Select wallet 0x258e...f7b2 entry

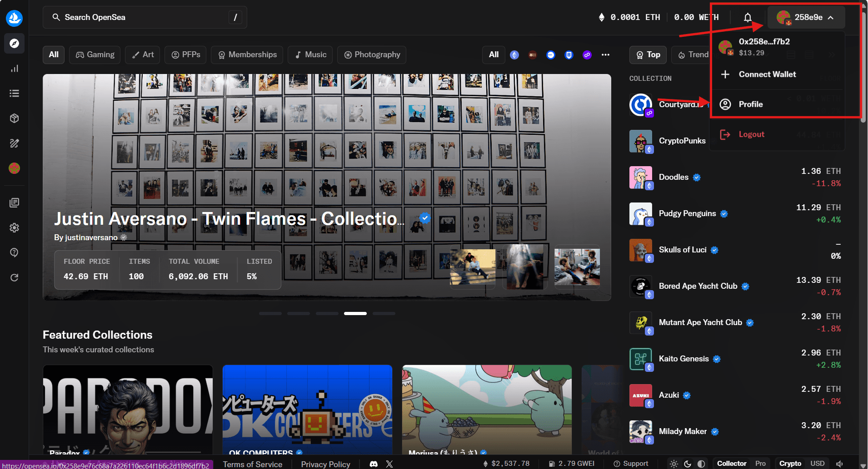pos(777,47)
